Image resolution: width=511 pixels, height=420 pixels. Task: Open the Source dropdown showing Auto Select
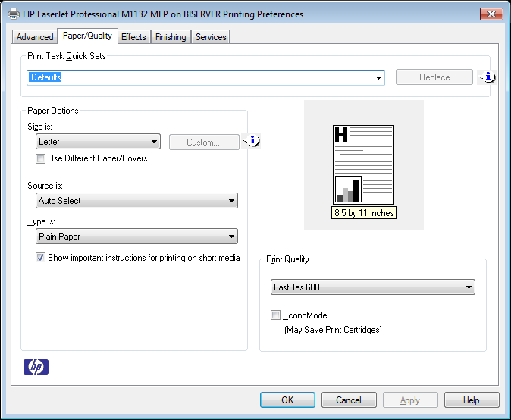point(136,200)
